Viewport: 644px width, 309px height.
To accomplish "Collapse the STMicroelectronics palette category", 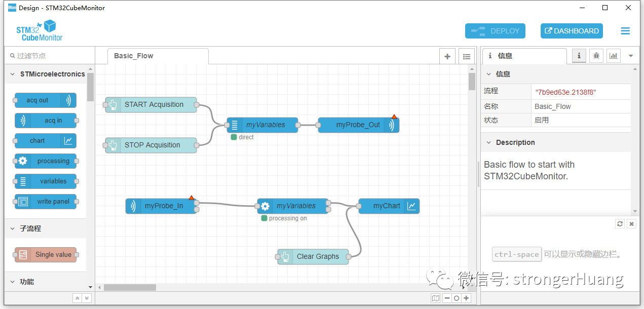I will point(46,74).
